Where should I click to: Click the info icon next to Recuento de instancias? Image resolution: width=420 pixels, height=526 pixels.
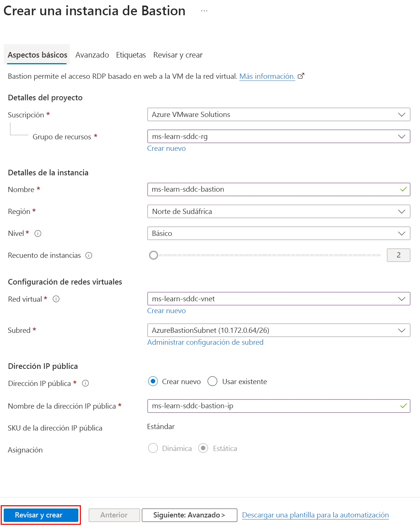click(x=89, y=255)
